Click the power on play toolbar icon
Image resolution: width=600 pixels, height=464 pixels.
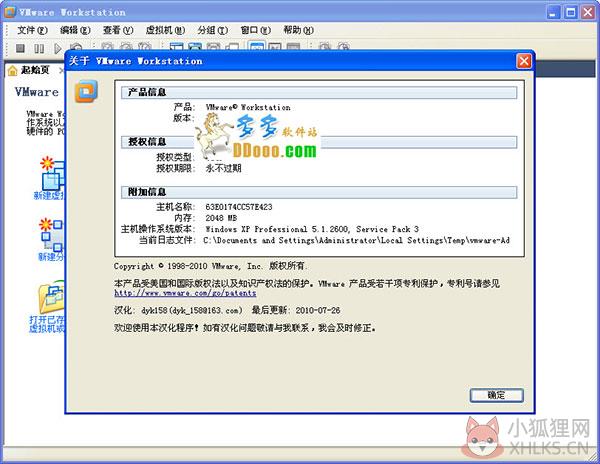[x=57, y=49]
